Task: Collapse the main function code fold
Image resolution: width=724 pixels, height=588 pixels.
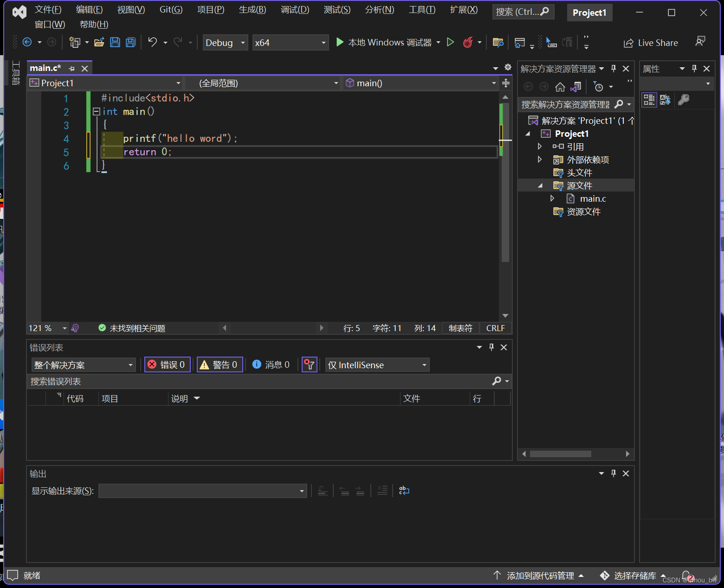Action: pyautogui.click(x=97, y=111)
